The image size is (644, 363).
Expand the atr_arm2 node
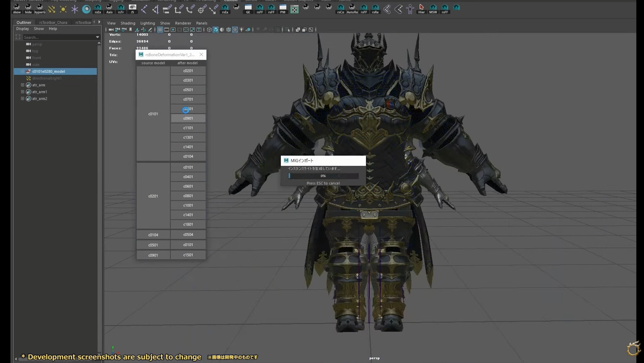23,98
